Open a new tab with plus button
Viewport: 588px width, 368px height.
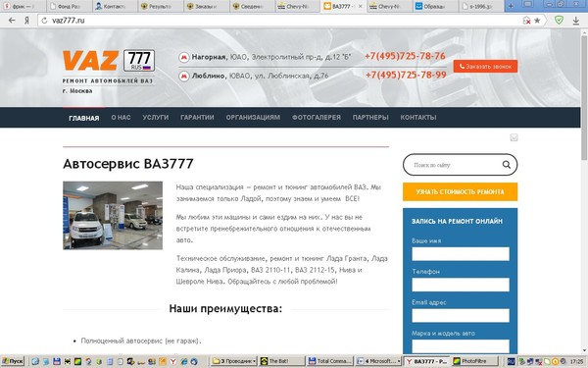point(511,6)
